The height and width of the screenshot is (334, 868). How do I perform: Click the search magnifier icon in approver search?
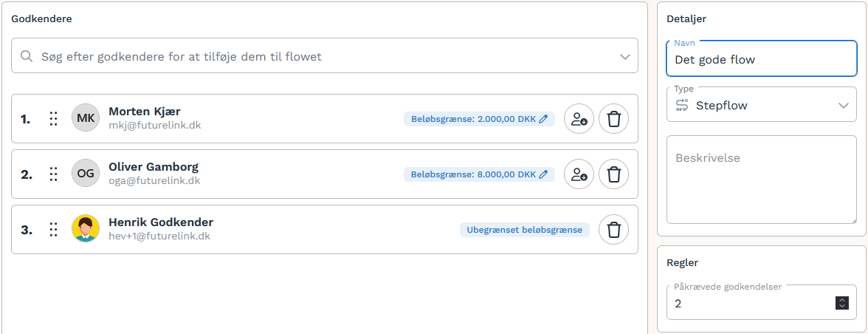(26, 56)
